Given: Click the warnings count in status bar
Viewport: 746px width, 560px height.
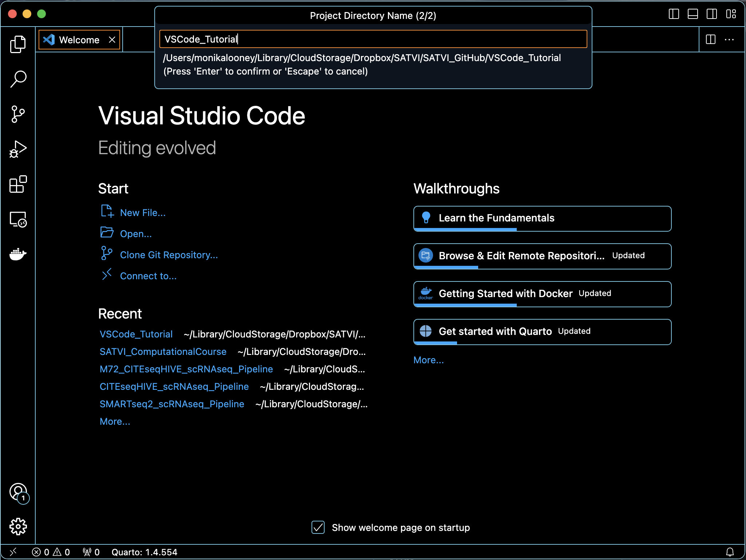Looking at the screenshot, I should point(61,552).
